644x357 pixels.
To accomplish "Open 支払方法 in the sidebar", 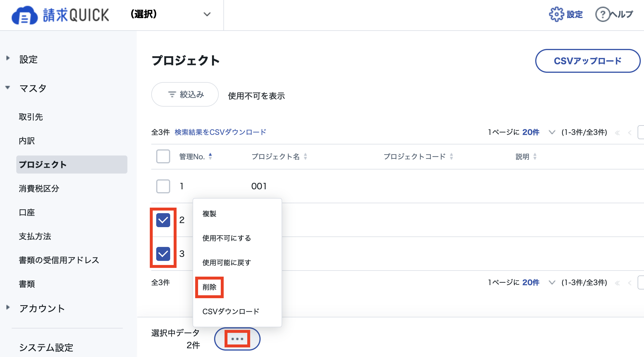I will pyautogui.click(x=35, y=236).
